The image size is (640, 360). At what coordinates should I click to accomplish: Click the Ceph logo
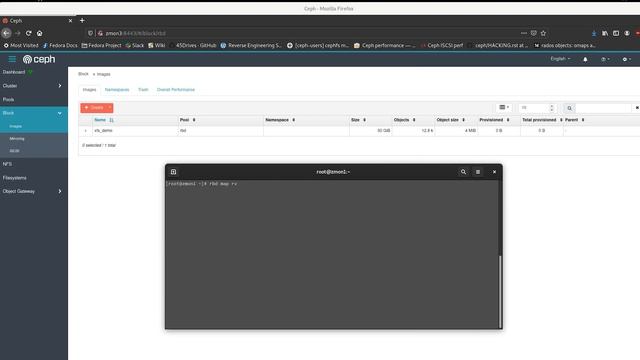[39, 60]
